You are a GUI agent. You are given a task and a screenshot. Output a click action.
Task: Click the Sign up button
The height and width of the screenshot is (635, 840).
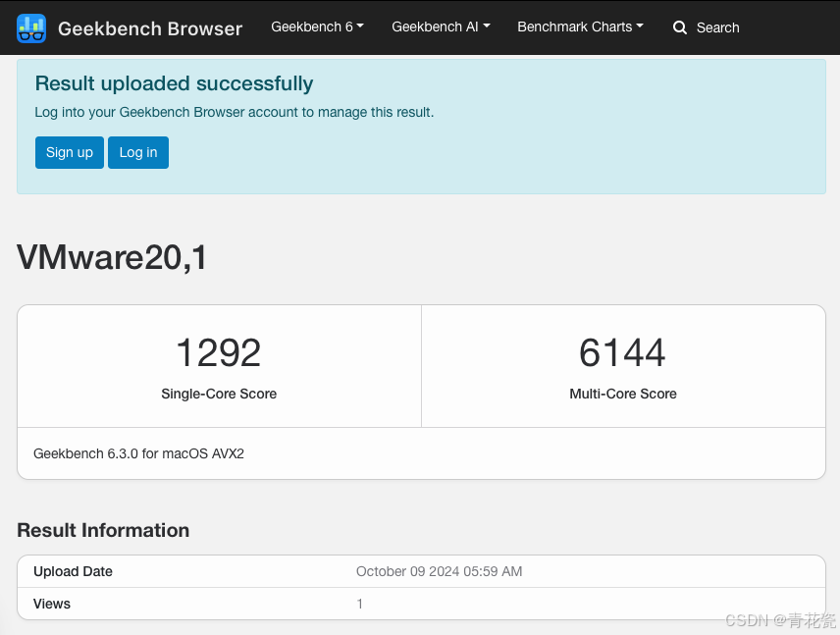(70, 153)
